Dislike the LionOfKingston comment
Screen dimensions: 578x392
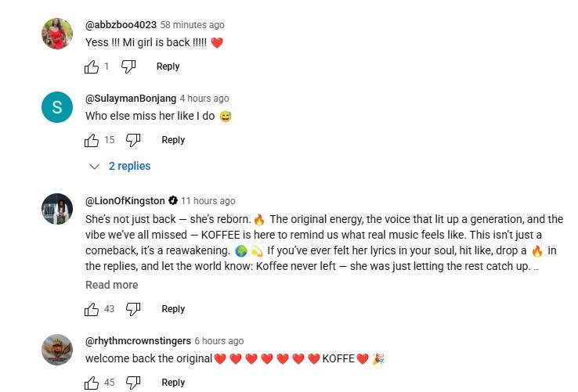[133, 309]
